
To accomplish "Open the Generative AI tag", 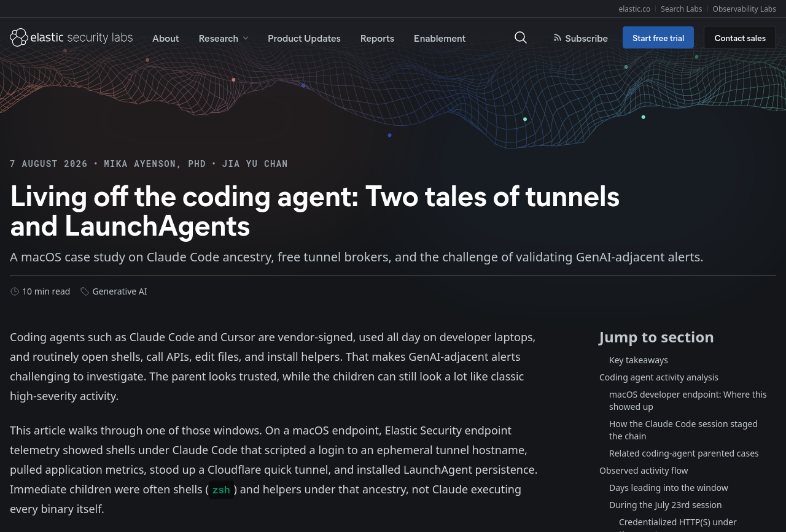I will 120,291.
